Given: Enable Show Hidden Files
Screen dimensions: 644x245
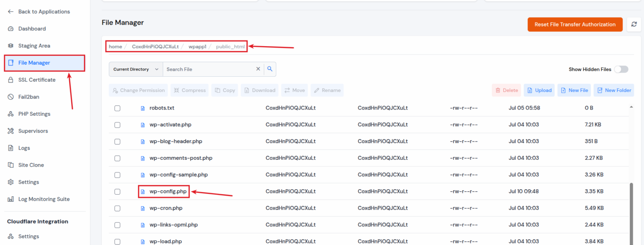Looking at the screenshot, I should tap(621, 69).
